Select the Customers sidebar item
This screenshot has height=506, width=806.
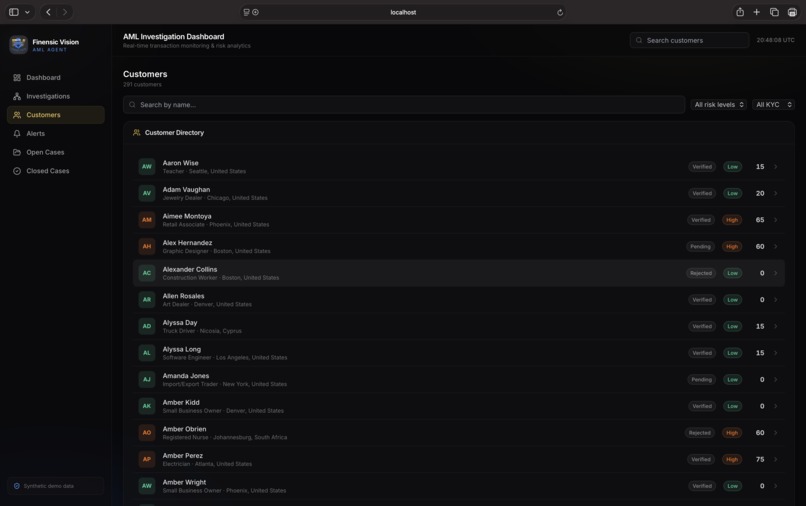click(56, 115)
